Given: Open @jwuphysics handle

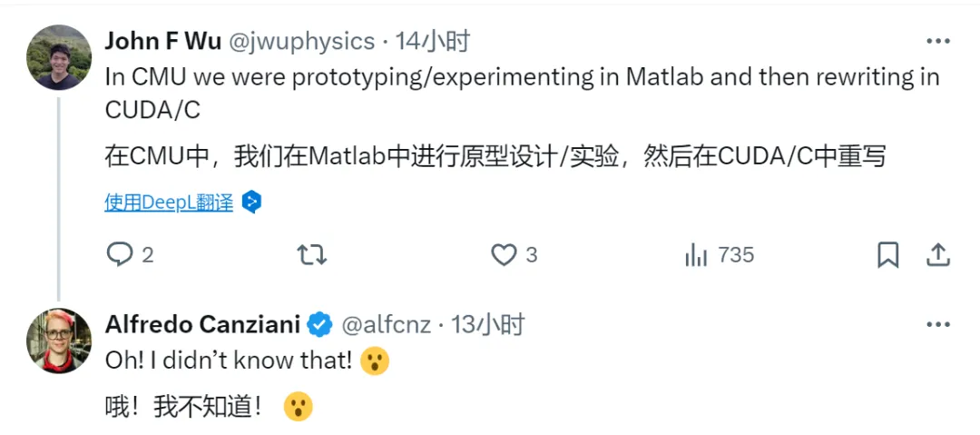Looking at the screenshot, I should coord(303,41).
